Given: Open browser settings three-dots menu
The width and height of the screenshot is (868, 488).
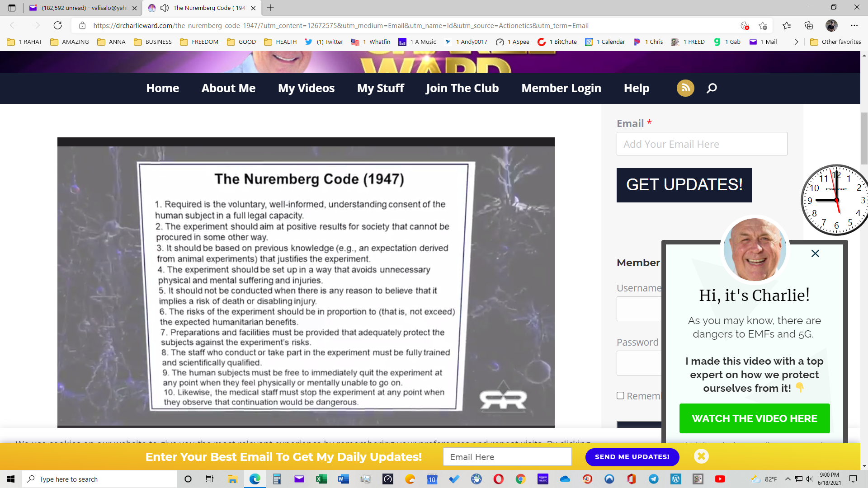Looking at the screenshot, I should [854, 25].
